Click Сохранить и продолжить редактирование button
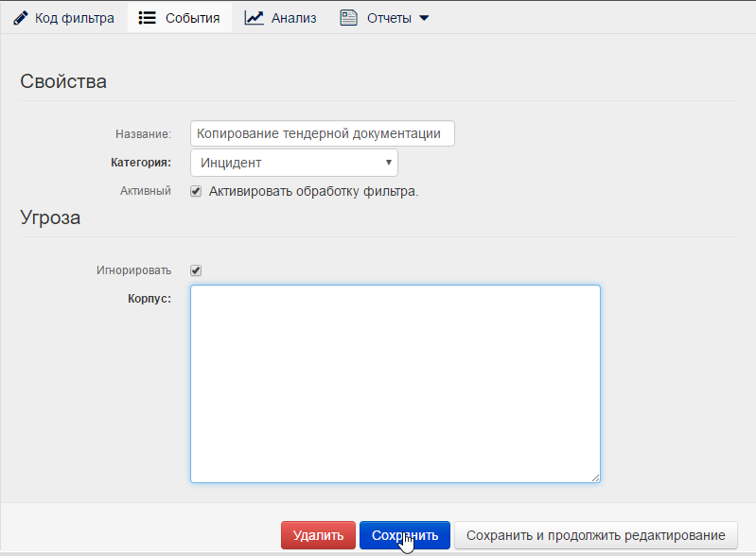Screen dimensions: 756x556 pyautogui.click(x=595, y=535)
